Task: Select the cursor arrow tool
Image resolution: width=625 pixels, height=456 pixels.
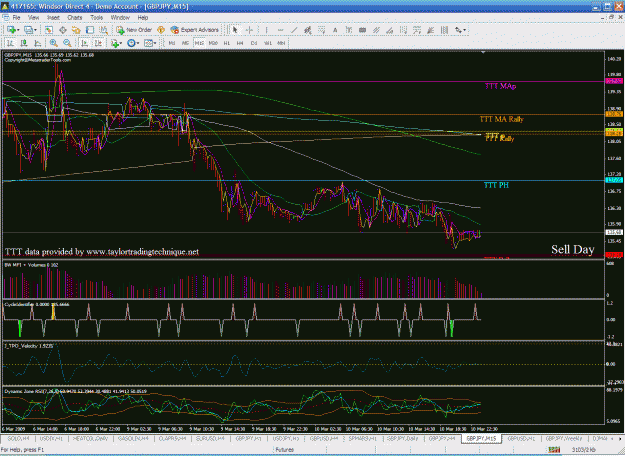Action: click(x=235, y=30)
